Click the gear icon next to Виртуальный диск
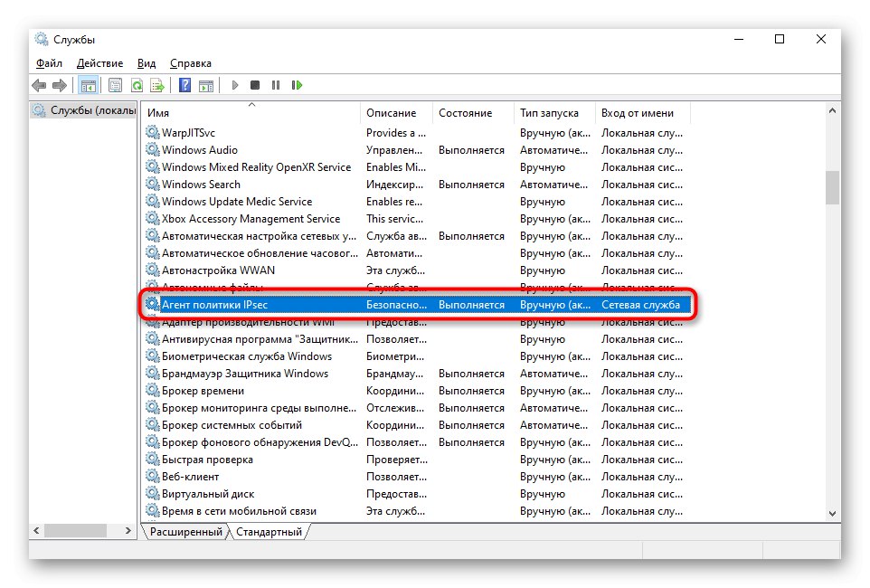The image size is (870, 588). (153, 494)
